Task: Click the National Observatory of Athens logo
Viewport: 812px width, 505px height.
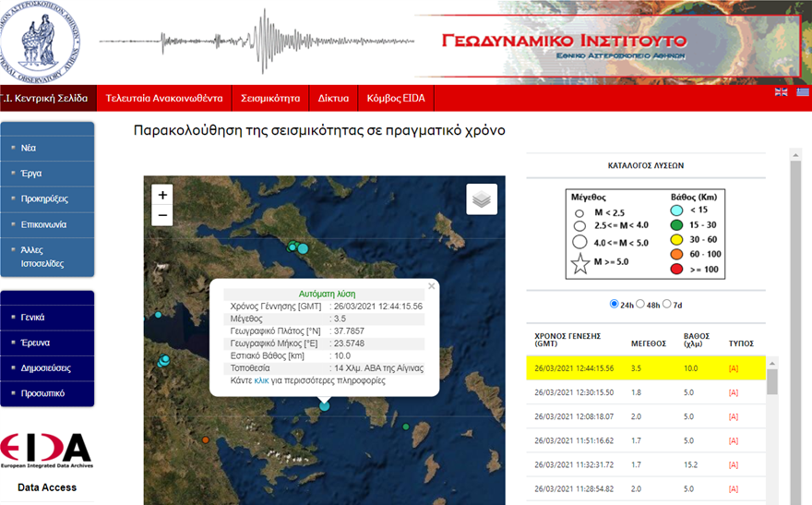Action: coord(41,42)
